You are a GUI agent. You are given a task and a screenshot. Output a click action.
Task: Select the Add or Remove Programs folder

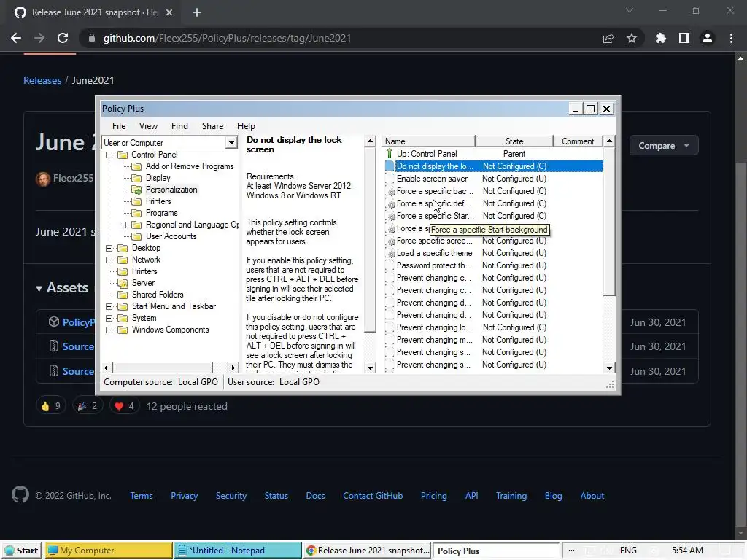pyautogui.click(x=190, y=166)
